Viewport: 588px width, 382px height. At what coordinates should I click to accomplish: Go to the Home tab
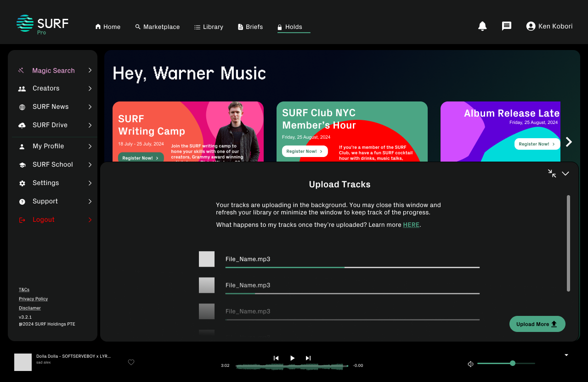(108, 27)
